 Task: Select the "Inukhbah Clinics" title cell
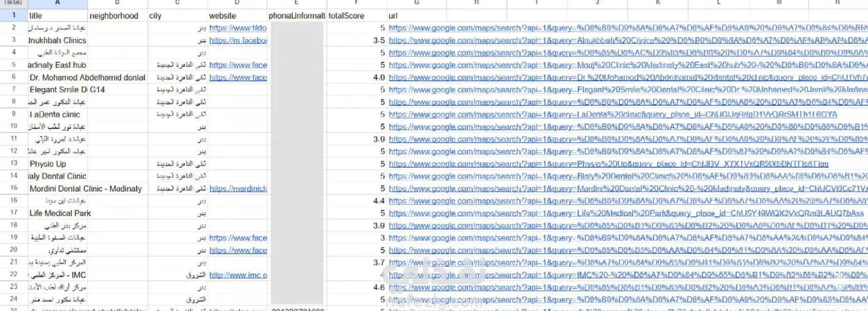57,40
